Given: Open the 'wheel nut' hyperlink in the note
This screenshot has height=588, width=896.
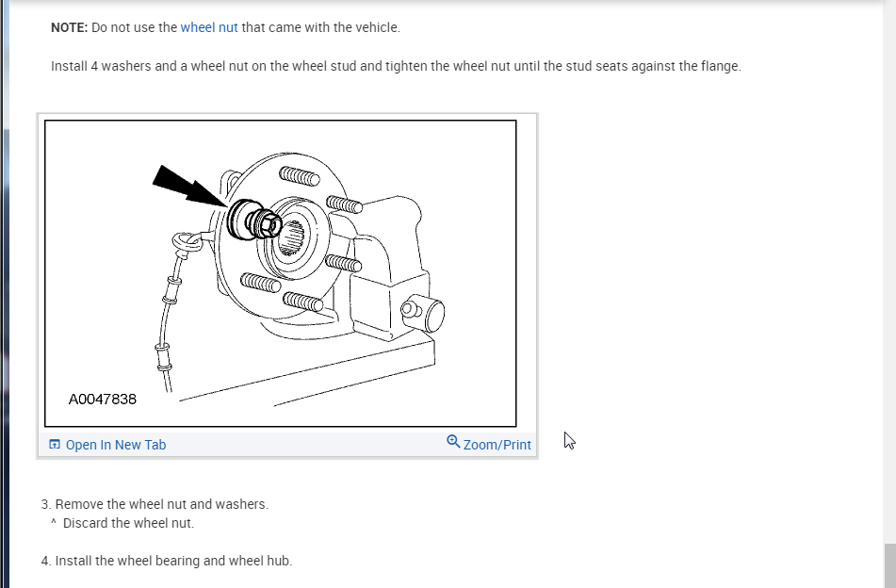Looking at the screenshot, I should click(x=209, y=27).
